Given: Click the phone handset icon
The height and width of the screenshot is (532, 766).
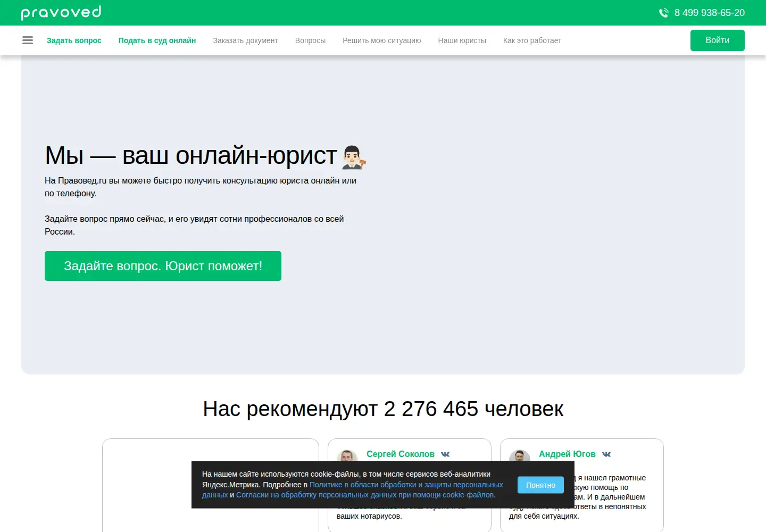Looking at the screenshot, I should [x=663, y=13].
